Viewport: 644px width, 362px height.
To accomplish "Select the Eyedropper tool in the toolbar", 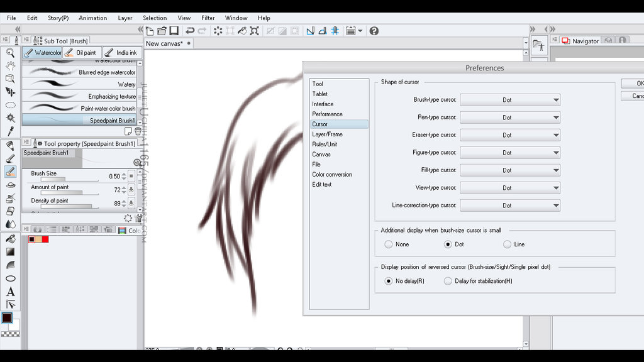I will 9,131.
